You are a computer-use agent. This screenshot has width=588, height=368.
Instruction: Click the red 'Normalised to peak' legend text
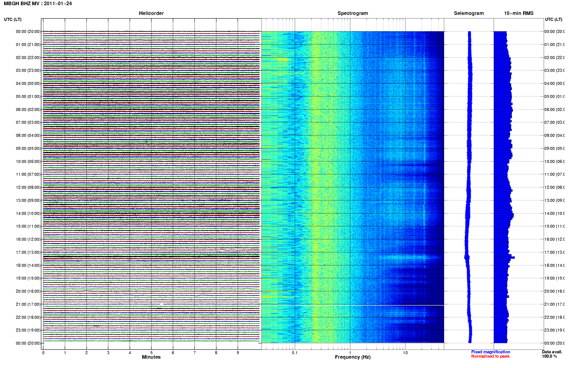tap(490, 356)
